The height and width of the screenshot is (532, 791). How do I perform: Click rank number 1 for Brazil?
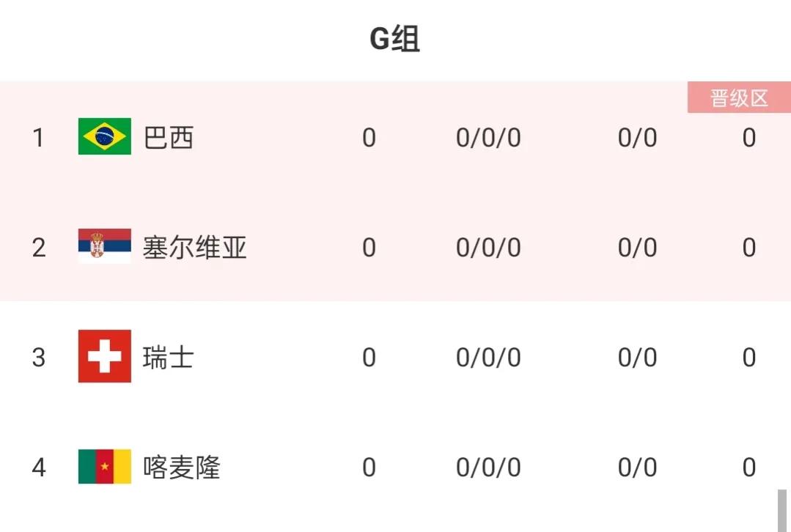tap(38, 138)
